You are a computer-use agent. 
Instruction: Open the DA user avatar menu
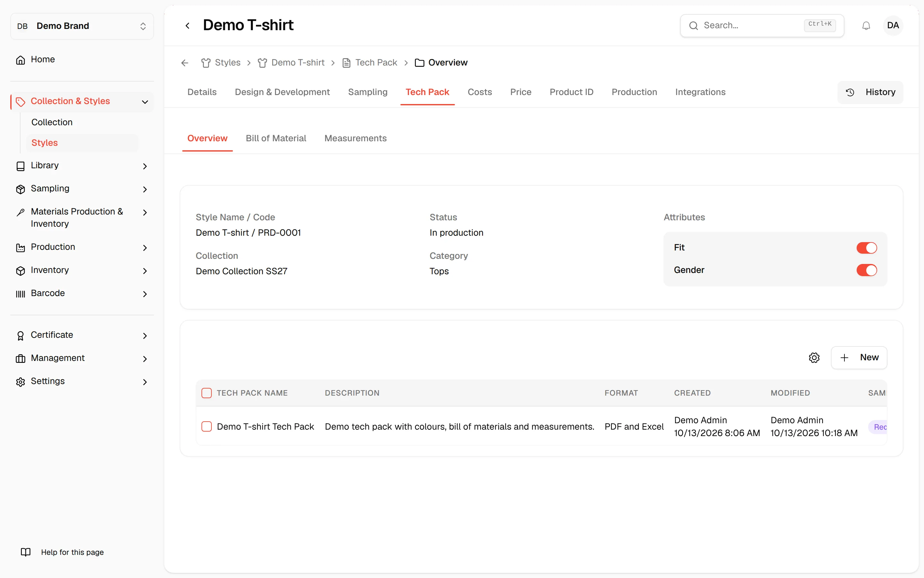pyautogui.click(x=893, y=26)
